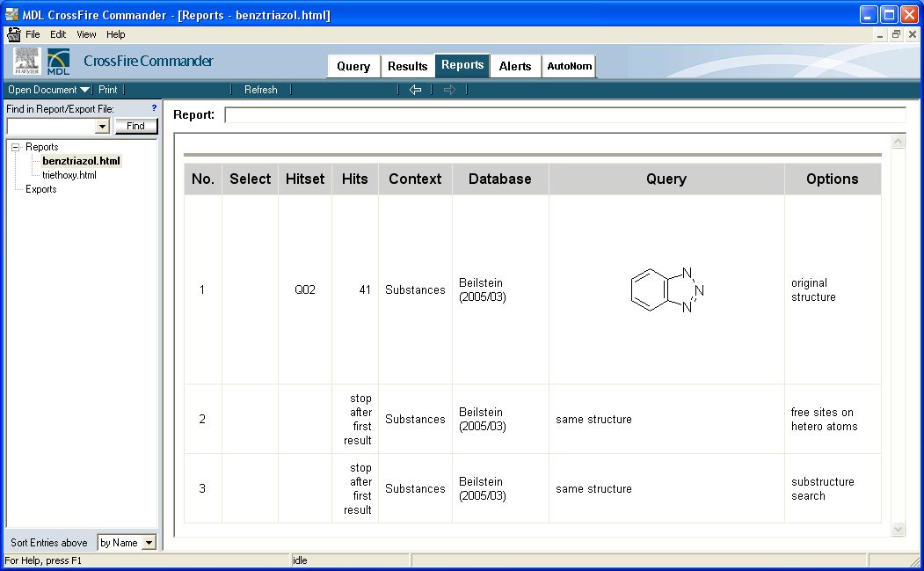Click the Hitset column header
Image resolution: width=924 pixels, height=571 pixels.
(305, 179)
